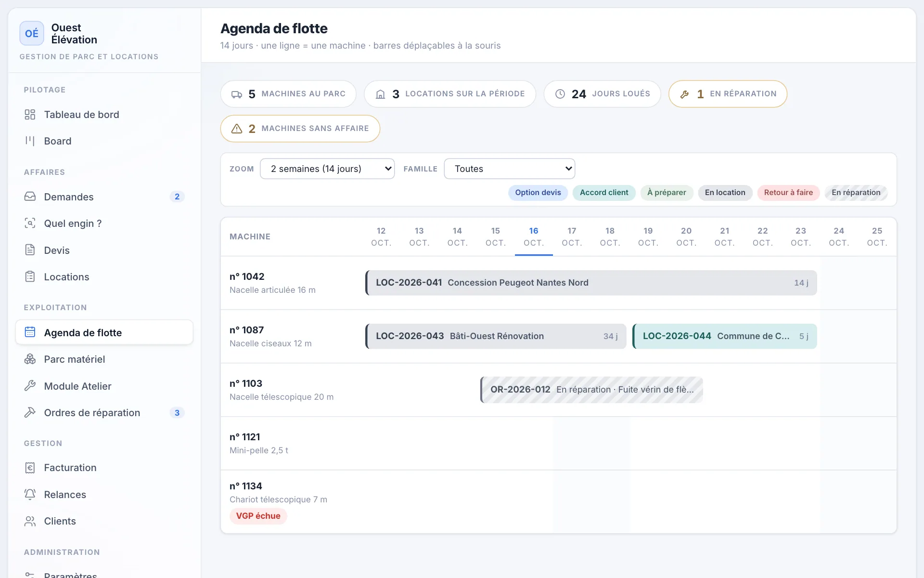Click the Accord client legend chip

click(604, 193)
